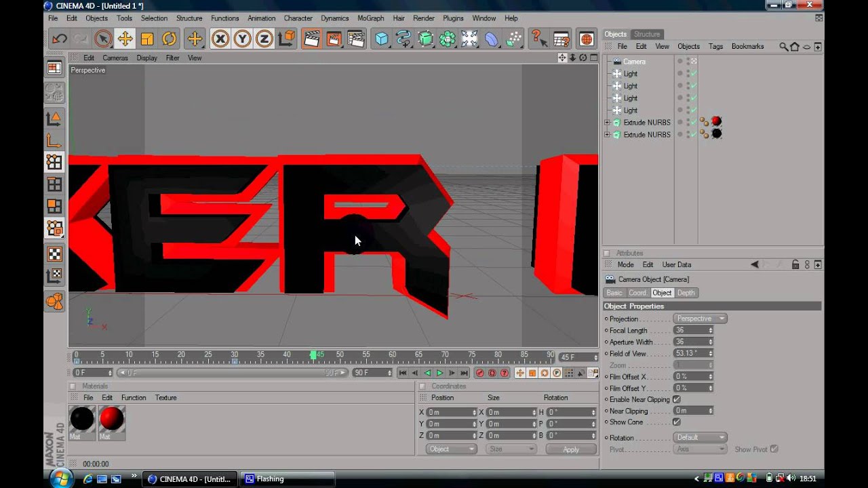
Task: Switch to the Coord attributes tab
Action: point(637,293)
